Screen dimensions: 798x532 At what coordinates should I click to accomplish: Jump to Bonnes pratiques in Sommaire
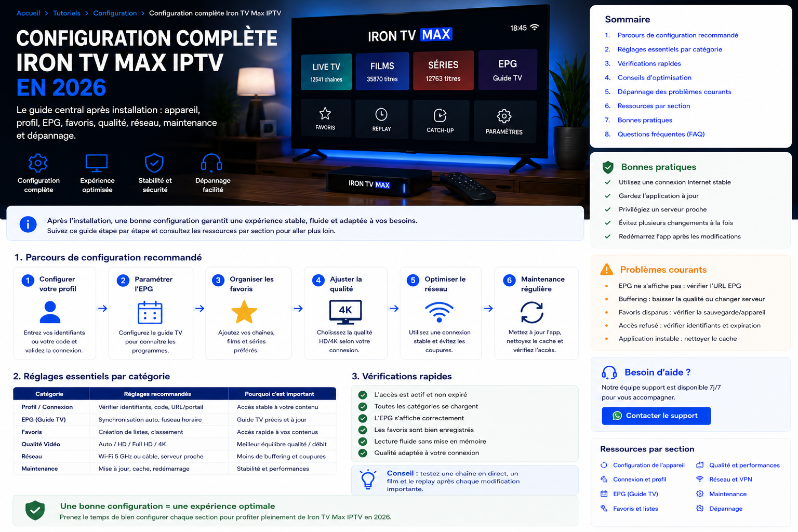[645, 120]
